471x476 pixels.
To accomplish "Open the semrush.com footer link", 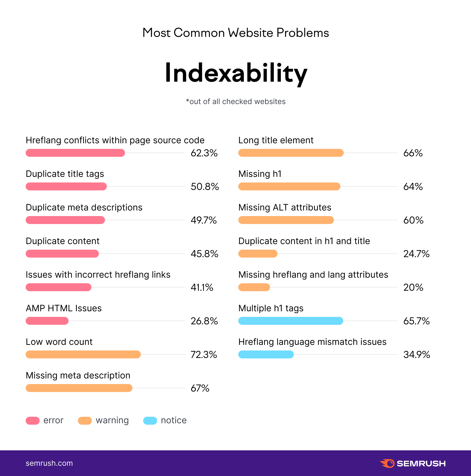I will point(49,463).
